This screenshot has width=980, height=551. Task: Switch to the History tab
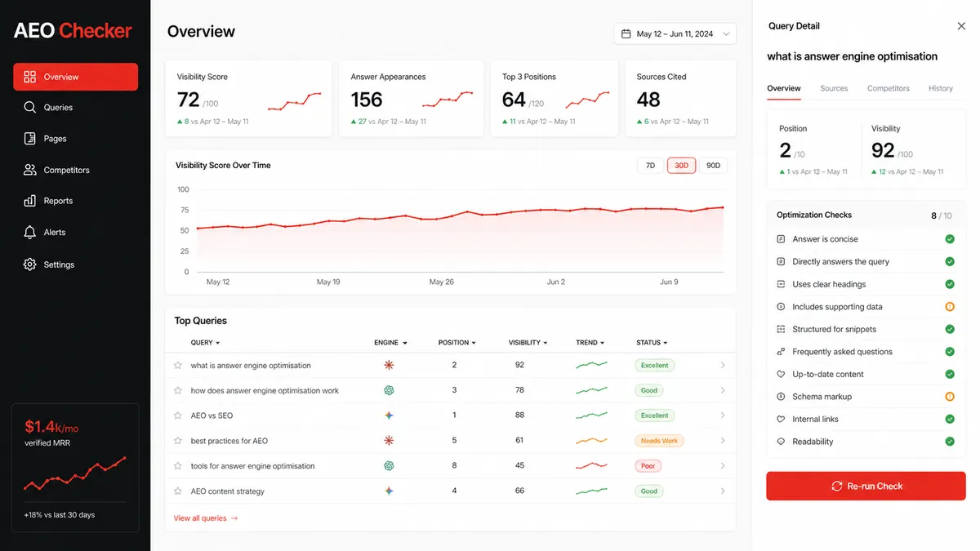941,88
